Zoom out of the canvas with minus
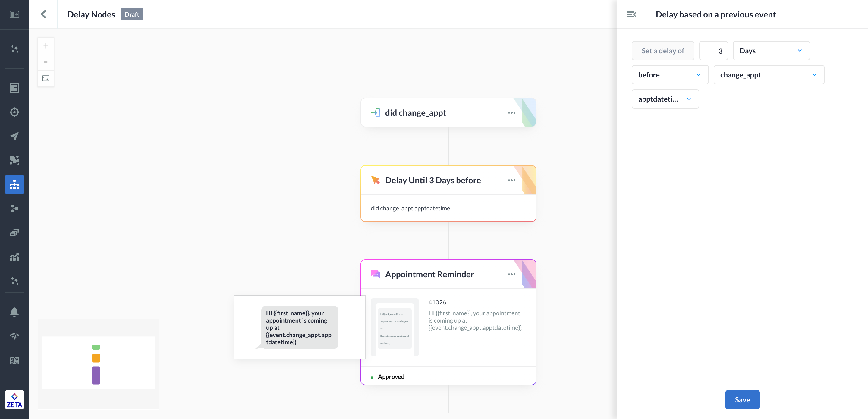 coord(46,62)
